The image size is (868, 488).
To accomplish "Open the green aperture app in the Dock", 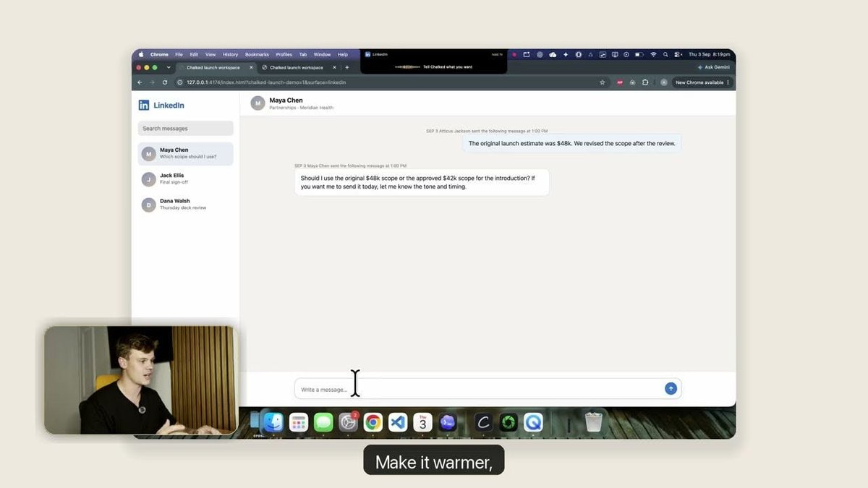I will [509, 422].
